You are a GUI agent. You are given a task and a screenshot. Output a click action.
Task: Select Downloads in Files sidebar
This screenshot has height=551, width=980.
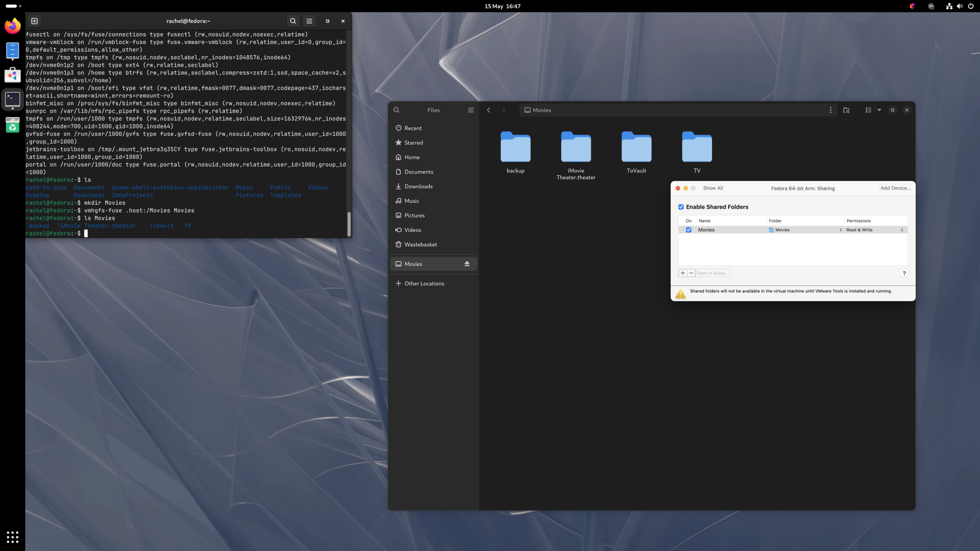tap(418, 187)
